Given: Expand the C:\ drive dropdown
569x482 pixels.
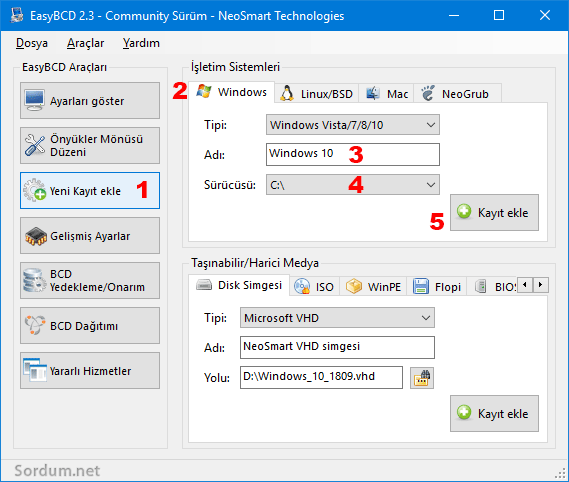Looking at the screenshot, I should (353, 185).
